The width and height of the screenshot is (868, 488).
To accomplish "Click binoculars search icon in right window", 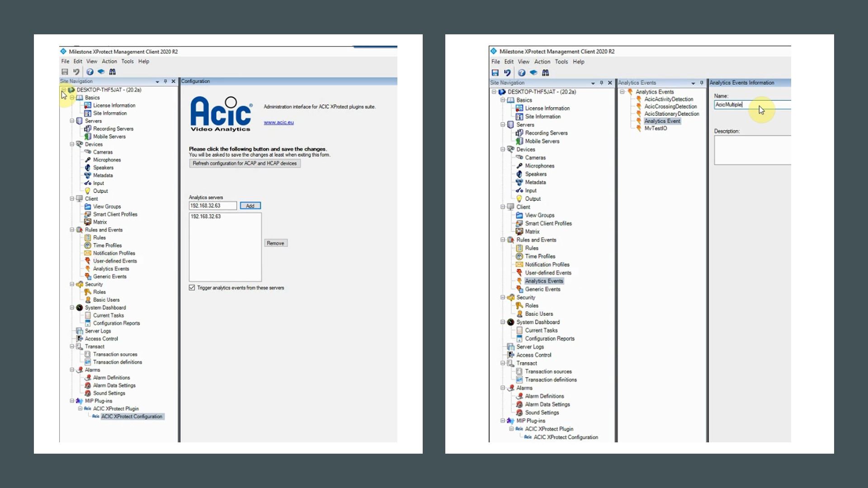I will (546, 73).
